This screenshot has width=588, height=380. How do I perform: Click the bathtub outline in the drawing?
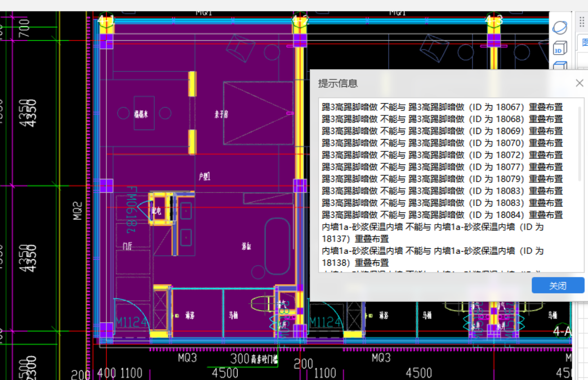[x=278, y=247]
